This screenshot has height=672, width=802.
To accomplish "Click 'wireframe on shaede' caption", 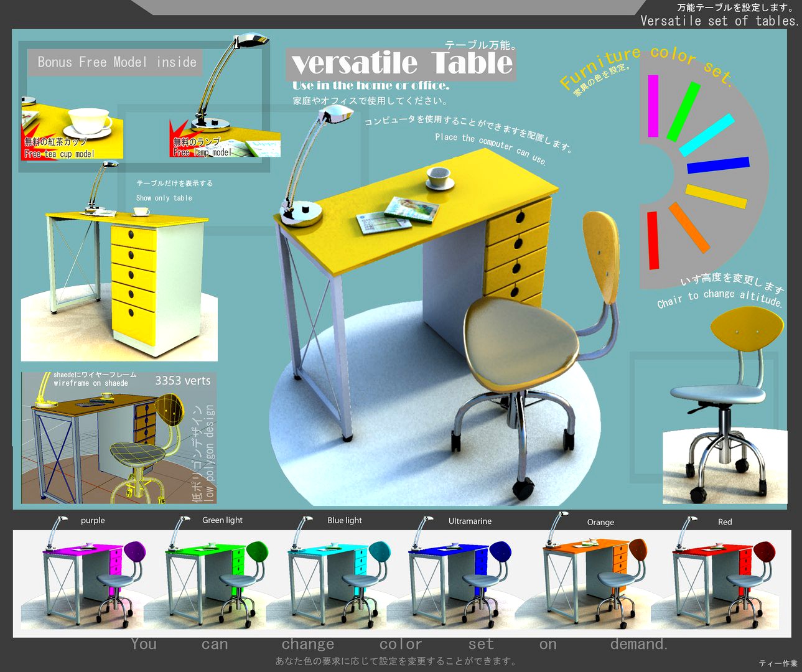I will (x=91, y=383).
